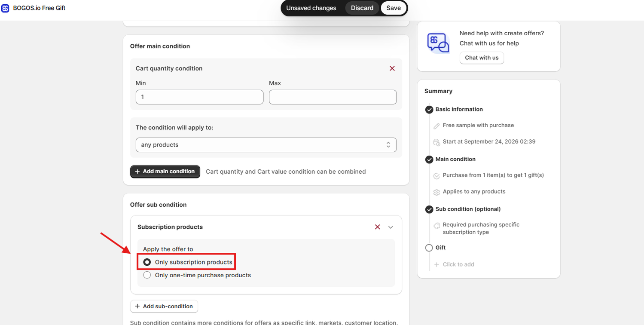Click the Basic information checkmark step icon

429,110
